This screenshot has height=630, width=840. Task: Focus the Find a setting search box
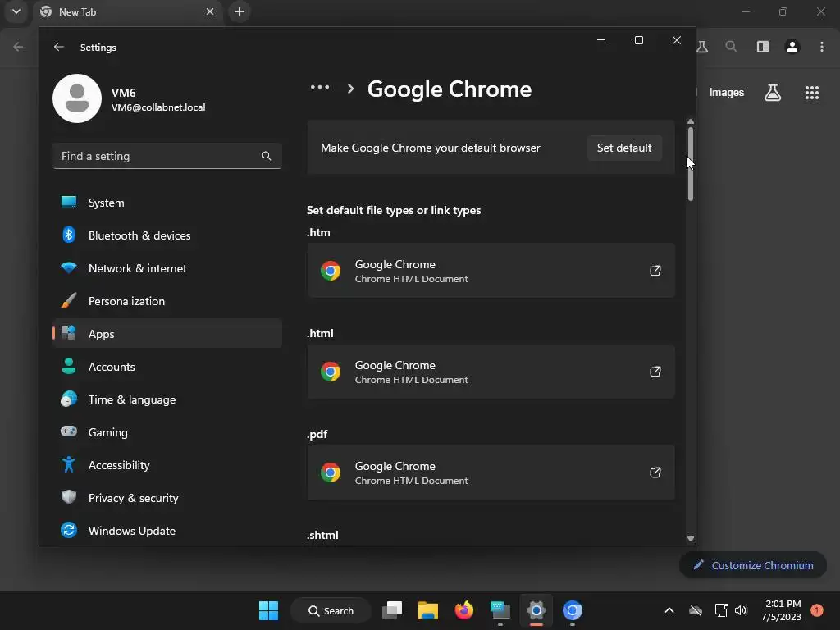pos(167,156)
